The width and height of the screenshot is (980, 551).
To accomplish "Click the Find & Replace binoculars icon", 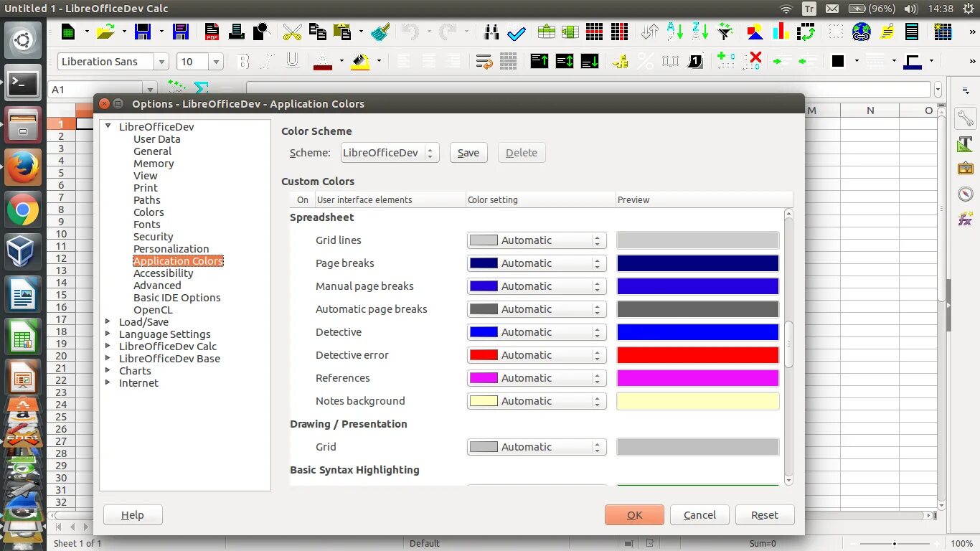I will [491, 32].
